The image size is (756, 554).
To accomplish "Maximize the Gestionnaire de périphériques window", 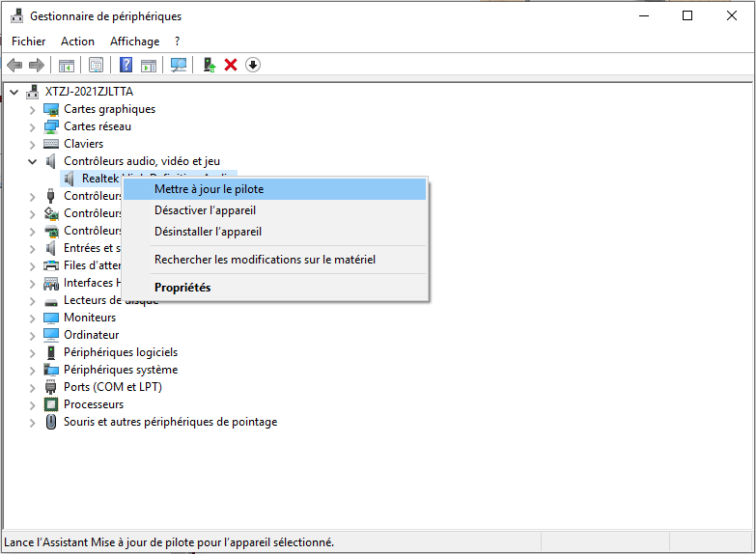I will [687, 15].
